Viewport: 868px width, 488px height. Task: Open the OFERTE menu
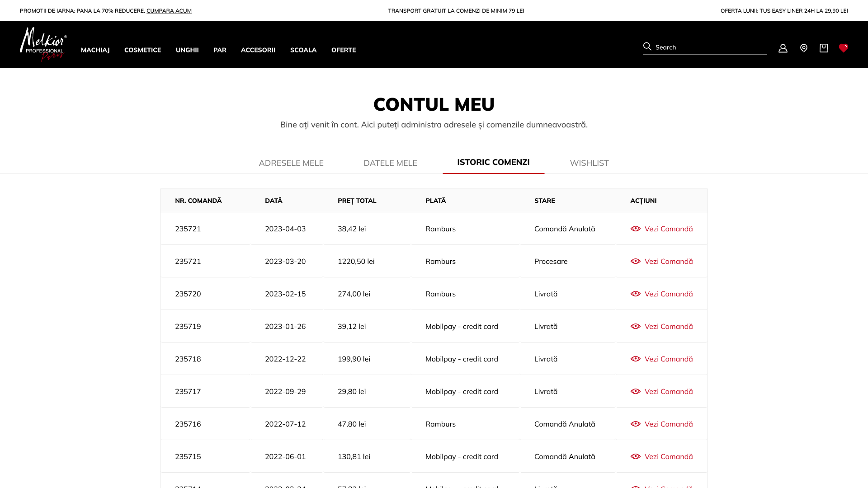[x=344, y=50]
